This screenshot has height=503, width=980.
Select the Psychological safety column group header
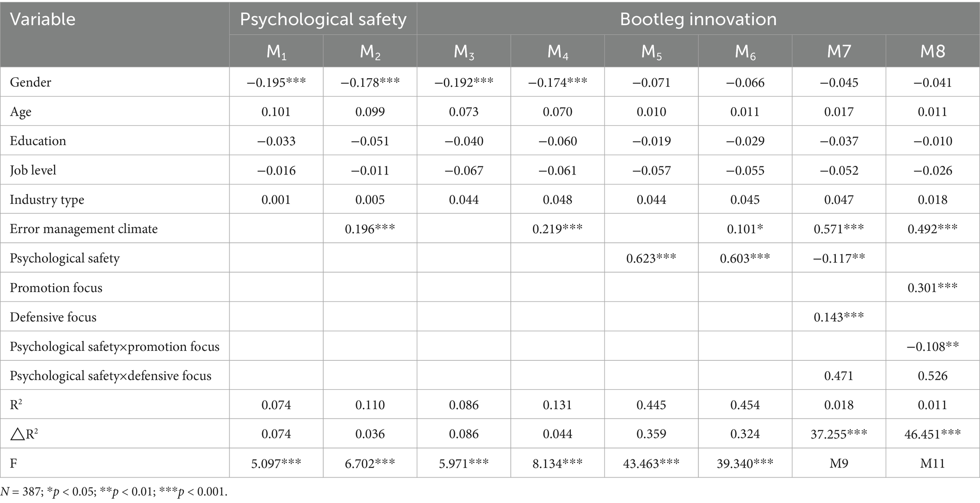point(323,19)
